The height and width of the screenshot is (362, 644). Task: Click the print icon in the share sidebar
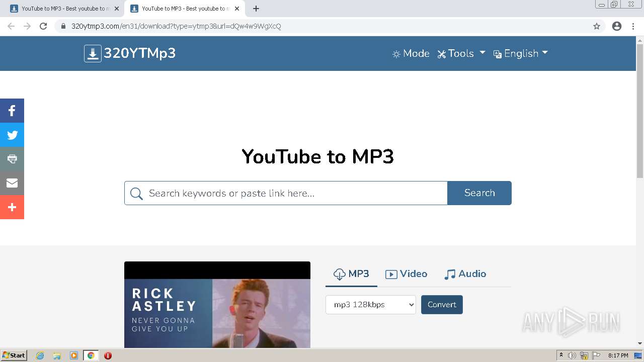click(x=12, y=159)
